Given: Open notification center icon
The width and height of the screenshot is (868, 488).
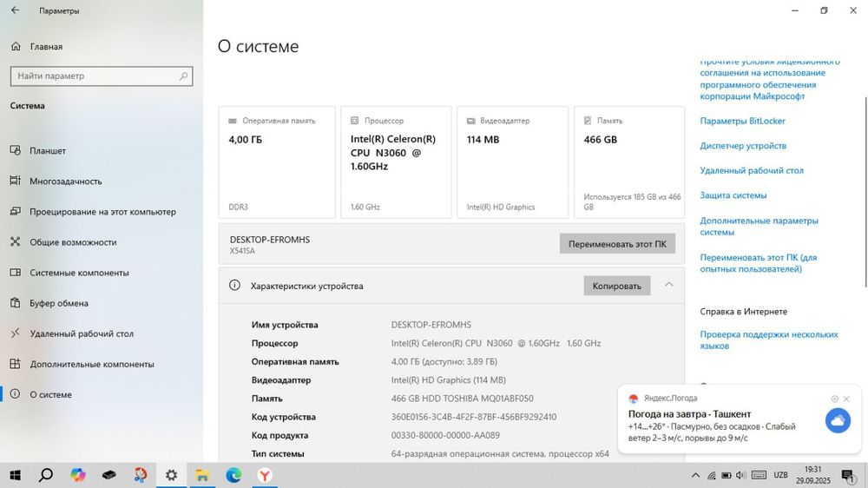Looking at the screenshot, I should 847,475.
